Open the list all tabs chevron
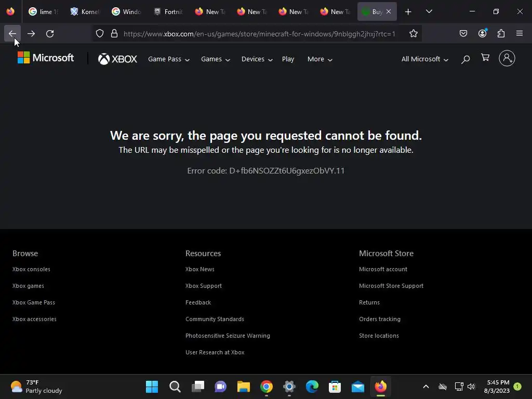This screenshot has height=399, width=532. [x=429, y=11]
